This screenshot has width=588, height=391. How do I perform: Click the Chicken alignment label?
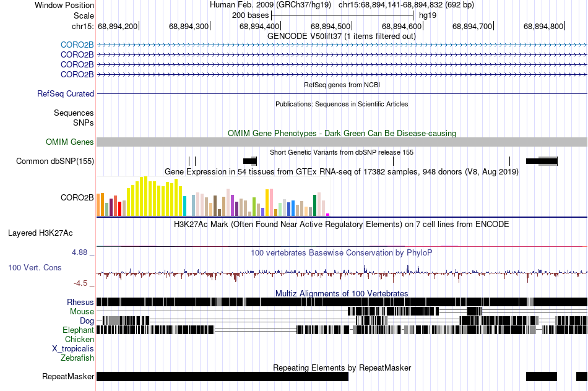coord(79,339)
